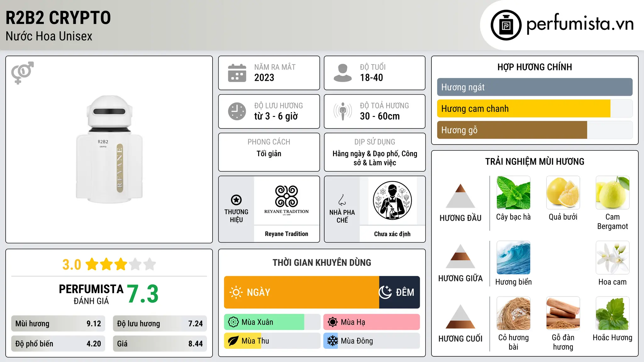Image resolution: width=644 pixels, height=362 pixels.
Task: Click the Hợp hương chính heading
Action: pyautogui.click(x=535, y=67)
